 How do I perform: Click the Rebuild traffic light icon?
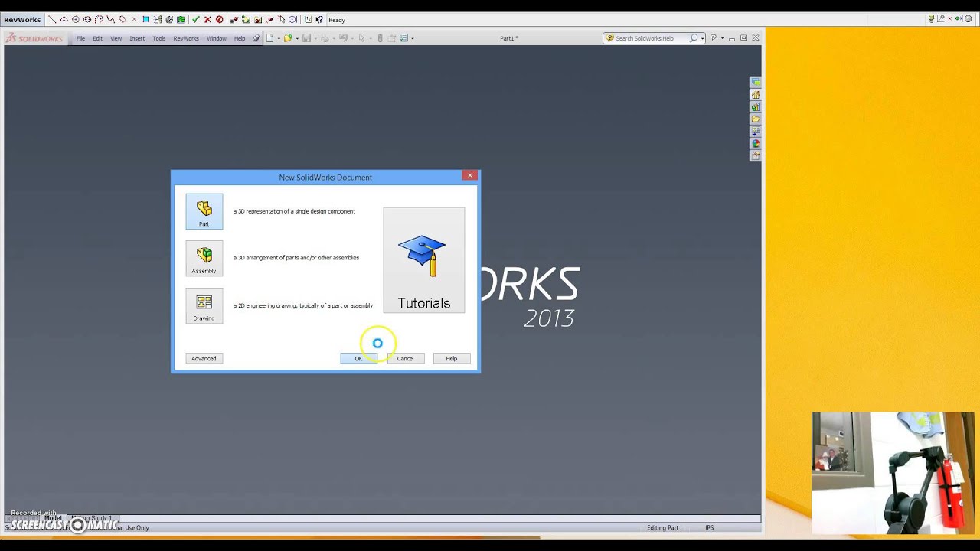380,38
